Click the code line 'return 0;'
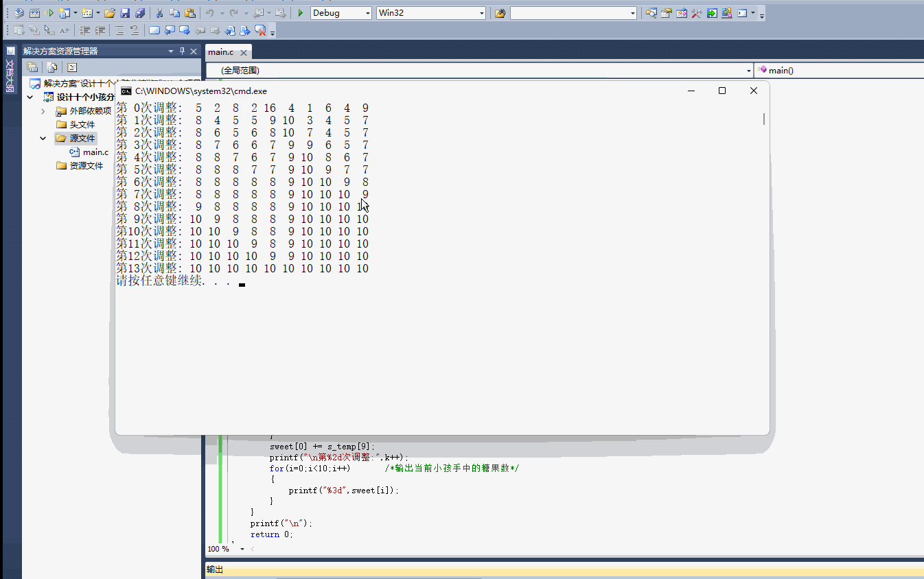Viewport: 924px width, 579px height. pos(271,534)
